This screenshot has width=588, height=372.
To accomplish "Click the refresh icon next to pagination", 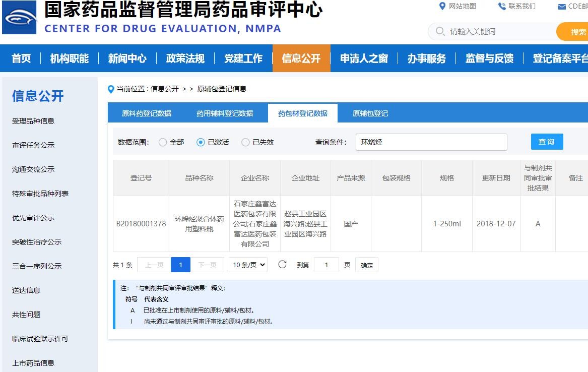I will pyautogui.click(x=282, y=264).
